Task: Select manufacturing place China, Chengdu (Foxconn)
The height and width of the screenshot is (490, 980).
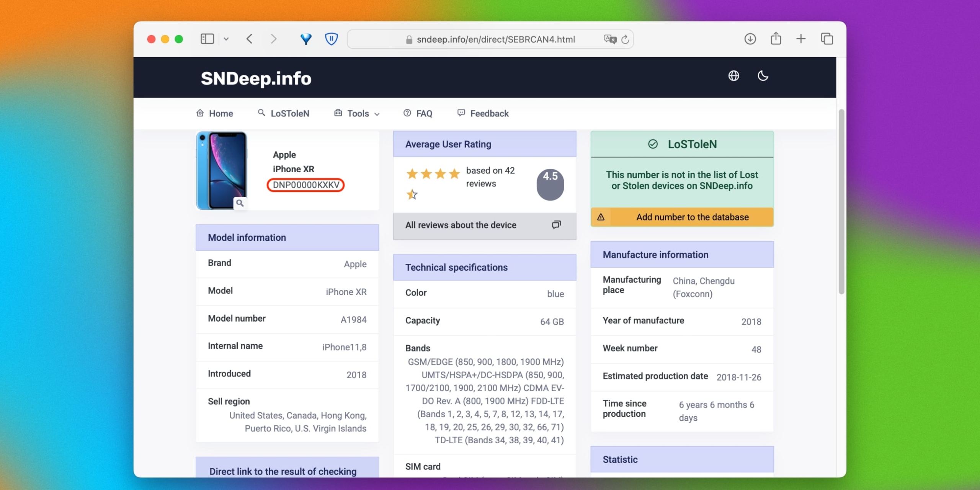Action: pyautogui.click(x=704, y=287)
